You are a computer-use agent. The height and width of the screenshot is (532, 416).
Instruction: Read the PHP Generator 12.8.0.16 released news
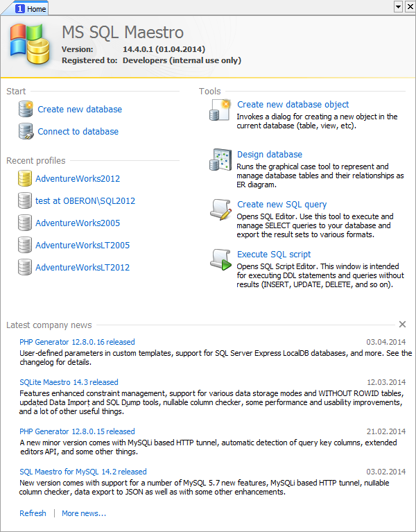click(x=77, y=342)
